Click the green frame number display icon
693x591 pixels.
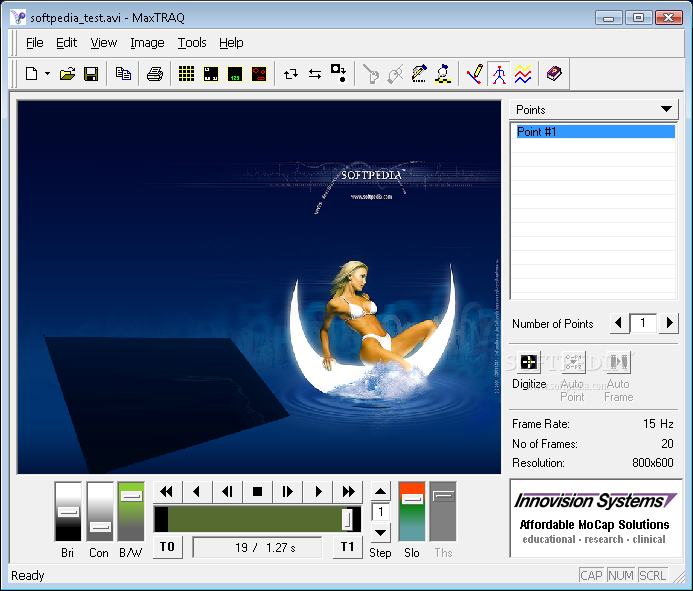tap(235, 74)
